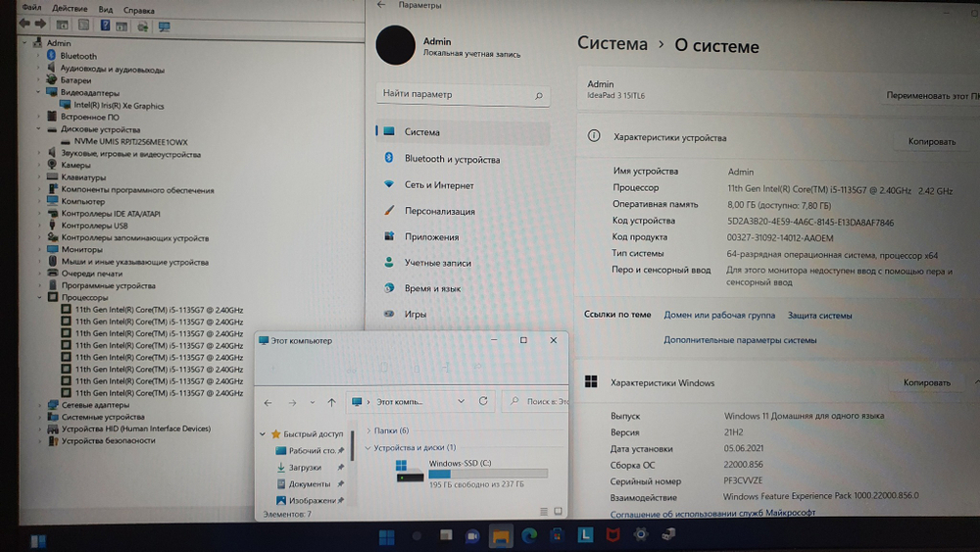Refresh the Этот компьютер Explorer window
The image size is (980, 552).
483,401
